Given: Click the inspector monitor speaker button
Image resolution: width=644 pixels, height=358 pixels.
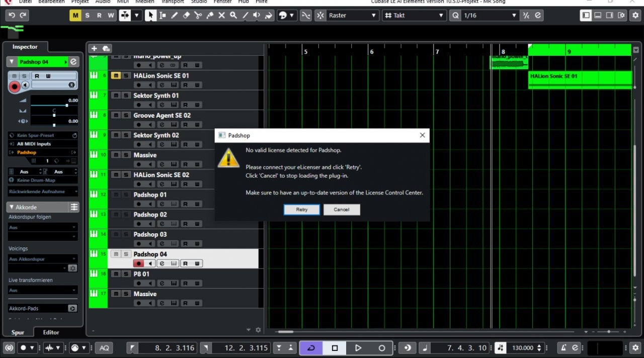Looking at the screenshot, I should [x=25, y=85].
